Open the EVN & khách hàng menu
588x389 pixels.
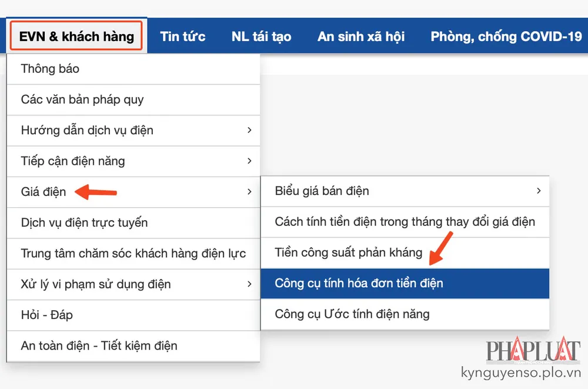(x=75, y=36)
